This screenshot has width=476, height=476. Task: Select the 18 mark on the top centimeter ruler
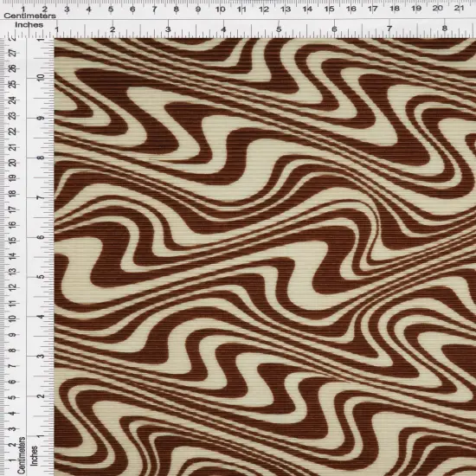(x=395, y=9)
